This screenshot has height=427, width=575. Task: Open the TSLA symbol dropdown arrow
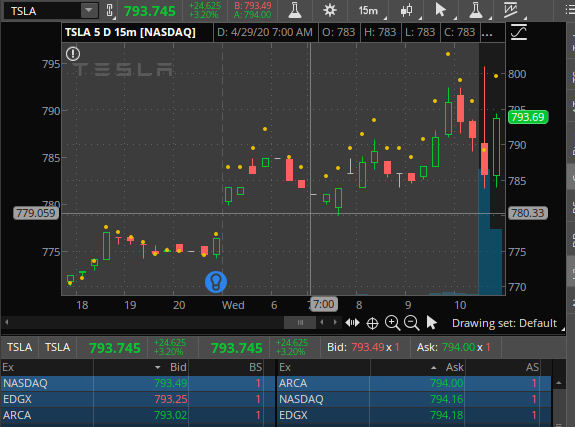89,10
